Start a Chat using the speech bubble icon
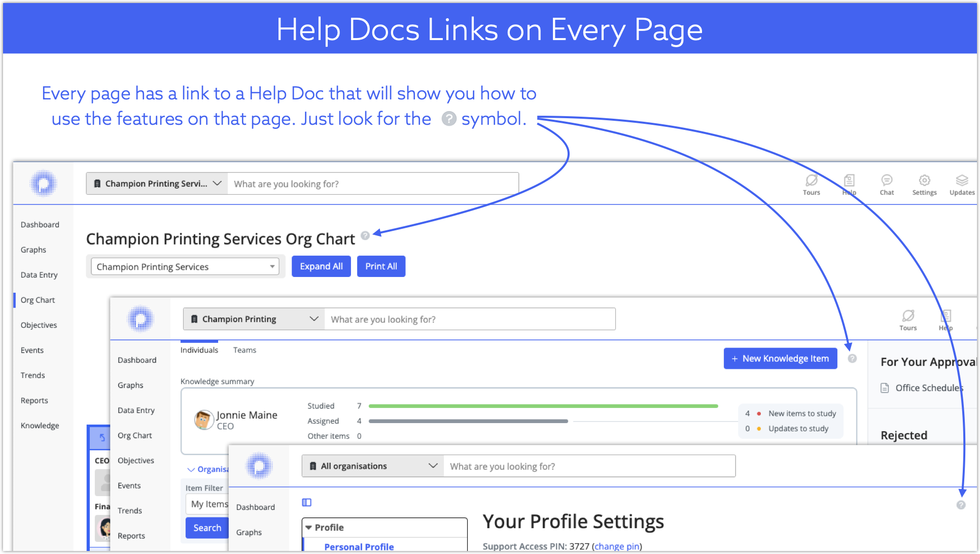This screenshot has height=554, width=980. coord(887,184)
